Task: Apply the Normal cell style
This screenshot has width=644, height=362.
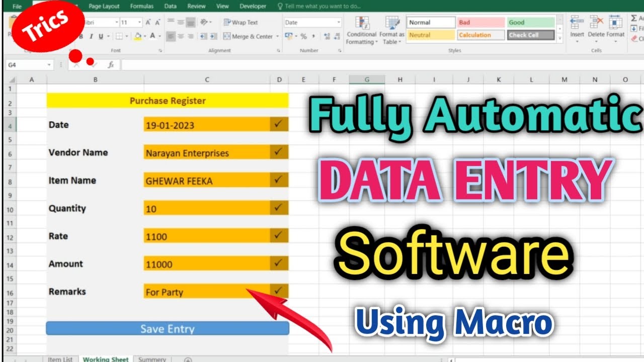Action: pos(431,22)
